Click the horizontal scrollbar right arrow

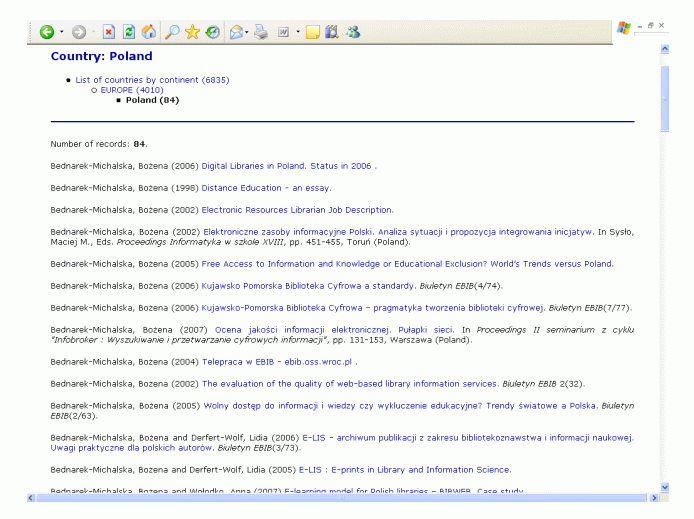point(650,497)
